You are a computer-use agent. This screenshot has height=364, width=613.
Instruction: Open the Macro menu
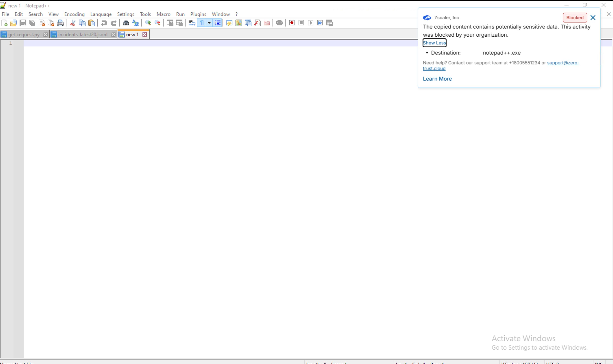click(163, 14)
